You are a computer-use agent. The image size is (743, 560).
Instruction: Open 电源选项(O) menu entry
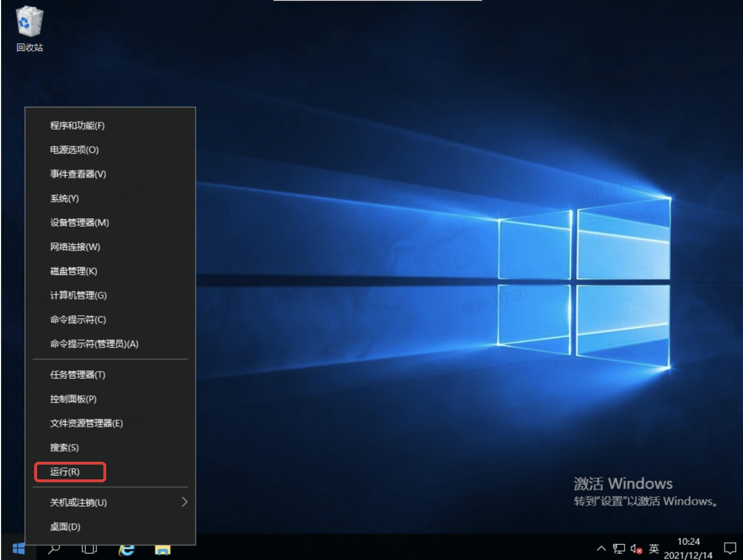click(x=110, y=150)
